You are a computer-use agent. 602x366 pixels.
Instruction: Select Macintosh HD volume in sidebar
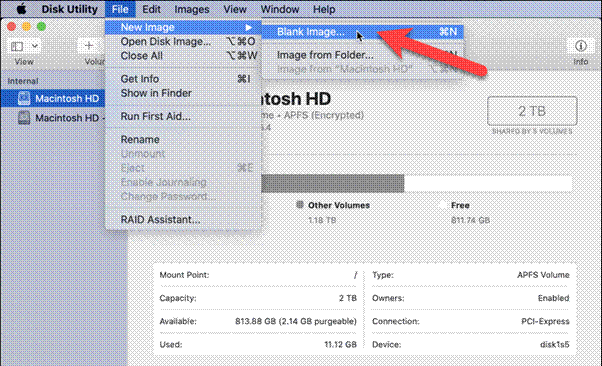coord(53,98)
